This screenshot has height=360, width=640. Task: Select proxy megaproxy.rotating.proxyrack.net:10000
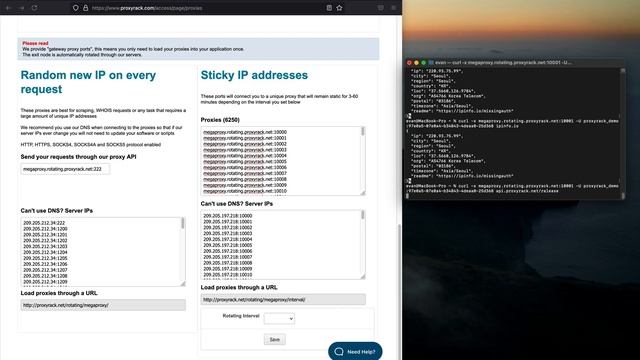point(245,132)
